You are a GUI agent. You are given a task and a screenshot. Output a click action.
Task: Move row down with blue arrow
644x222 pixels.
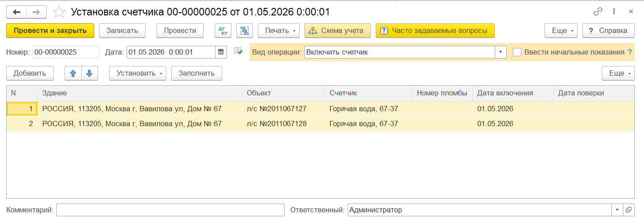(x=89, y=73)
